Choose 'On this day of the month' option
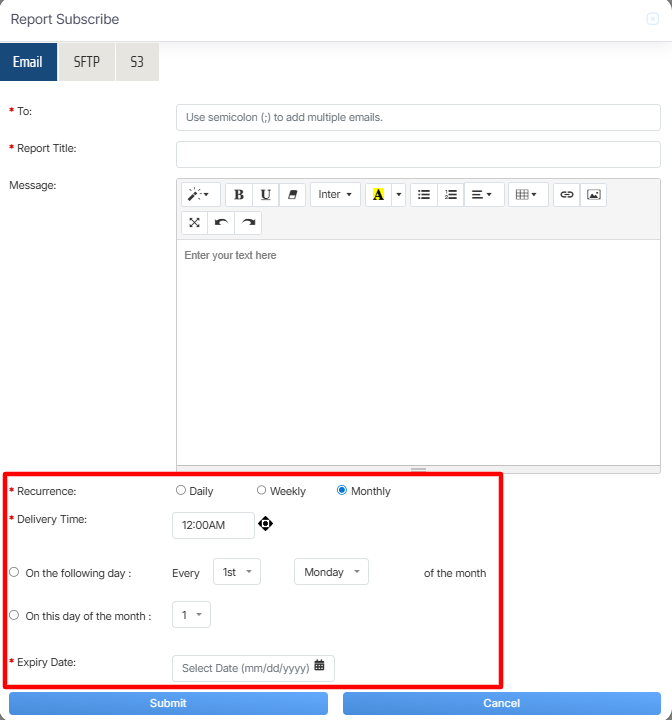Viewport: 672px width, 720px height. (14, 615)
